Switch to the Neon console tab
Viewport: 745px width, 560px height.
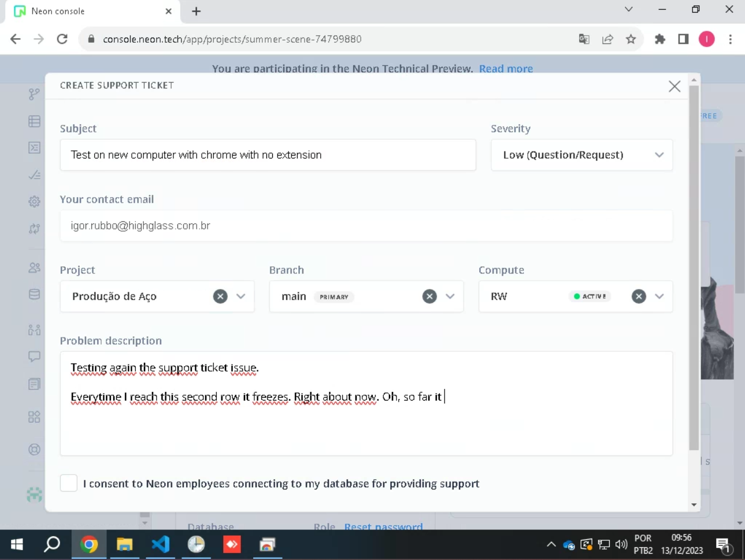92,12
